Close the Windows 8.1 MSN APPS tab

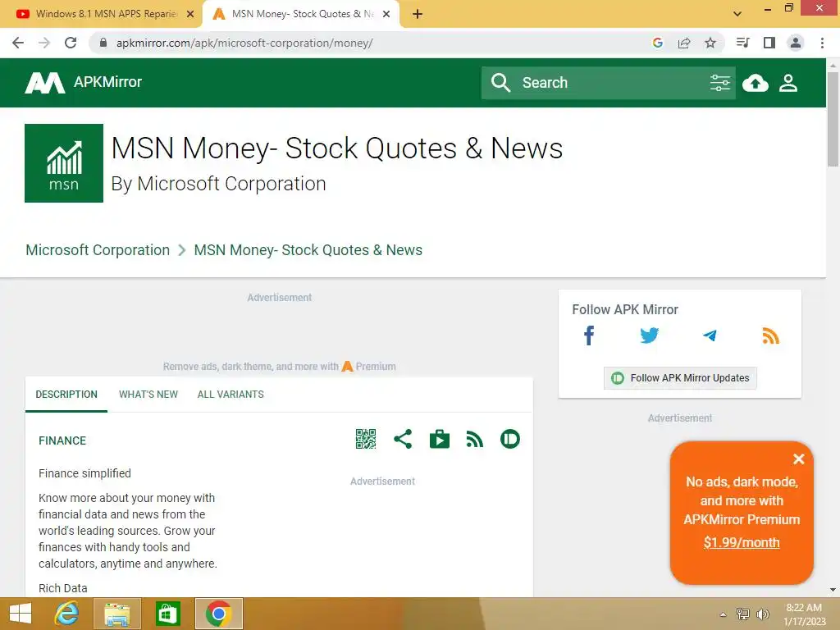coord(190,14)
